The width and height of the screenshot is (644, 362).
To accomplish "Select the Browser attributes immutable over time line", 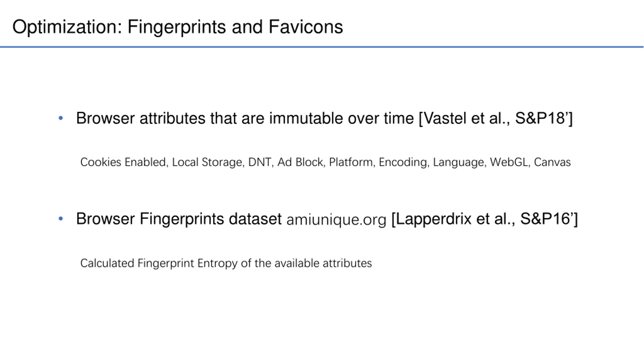I will click(324, 118).
